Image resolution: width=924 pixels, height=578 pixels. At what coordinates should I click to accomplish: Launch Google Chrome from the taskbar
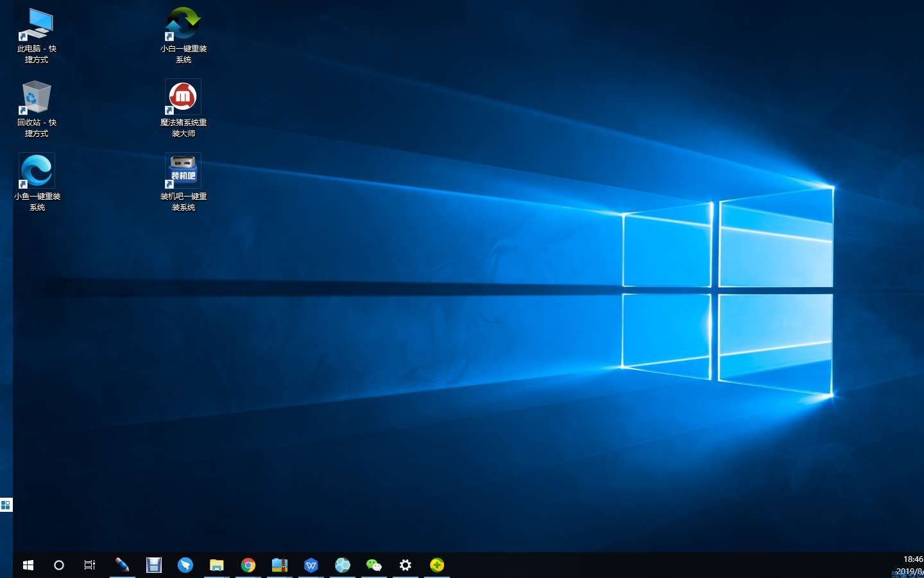point(248,565)
